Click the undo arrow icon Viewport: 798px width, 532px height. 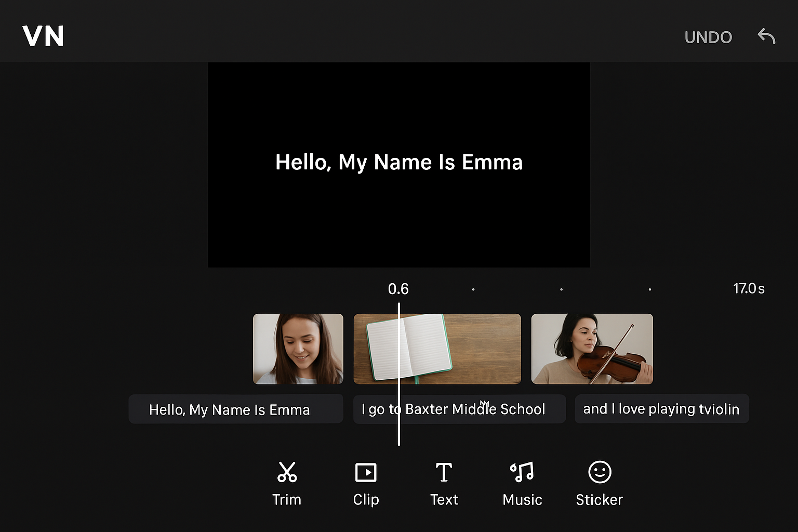pyautogui.click(x=766, y=36)
